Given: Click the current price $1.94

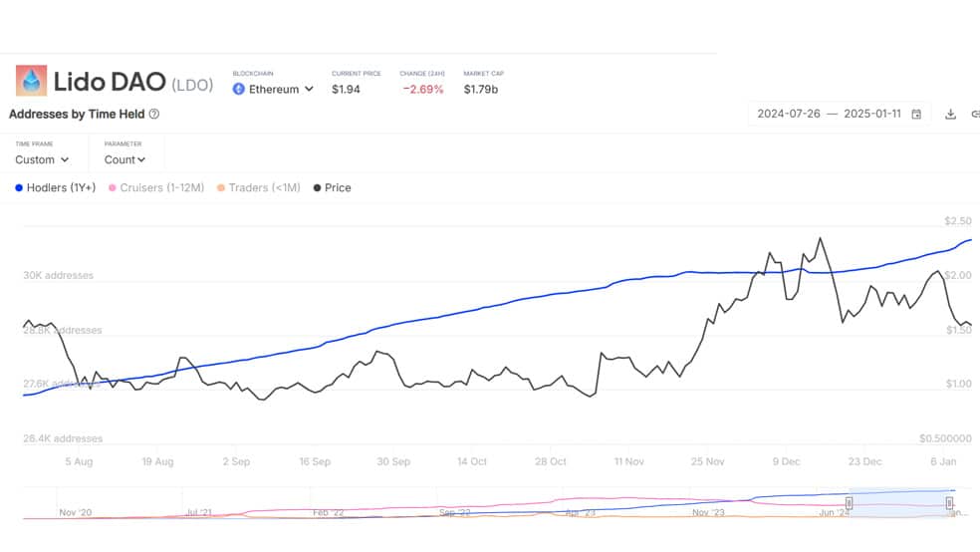Looking at the screenshot, I should [x=346, y=90].
